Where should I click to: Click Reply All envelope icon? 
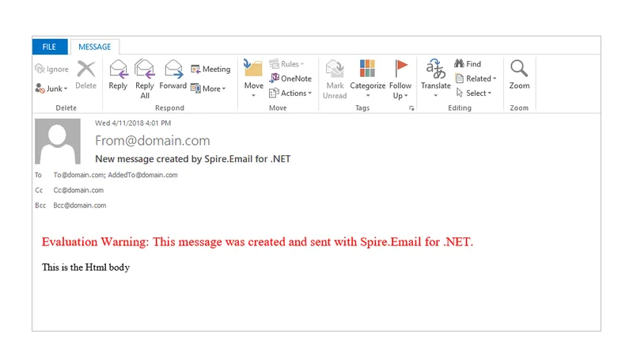pyautogui.click(x=145, y=69)
